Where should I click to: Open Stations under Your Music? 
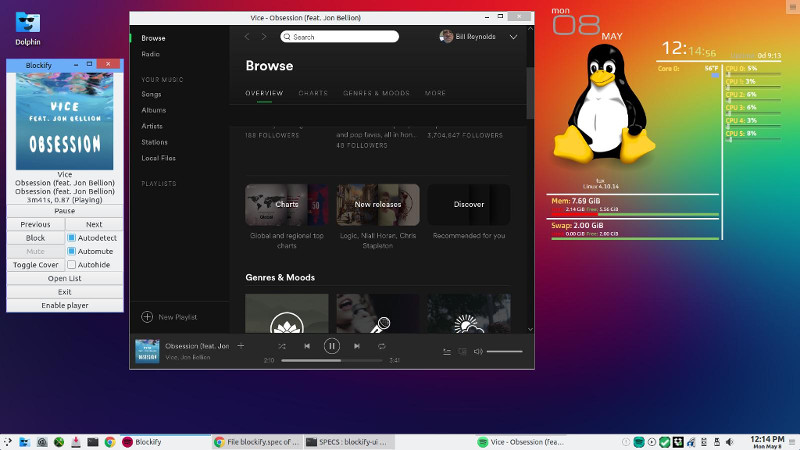pyautogui.click(x=154, y=142)
